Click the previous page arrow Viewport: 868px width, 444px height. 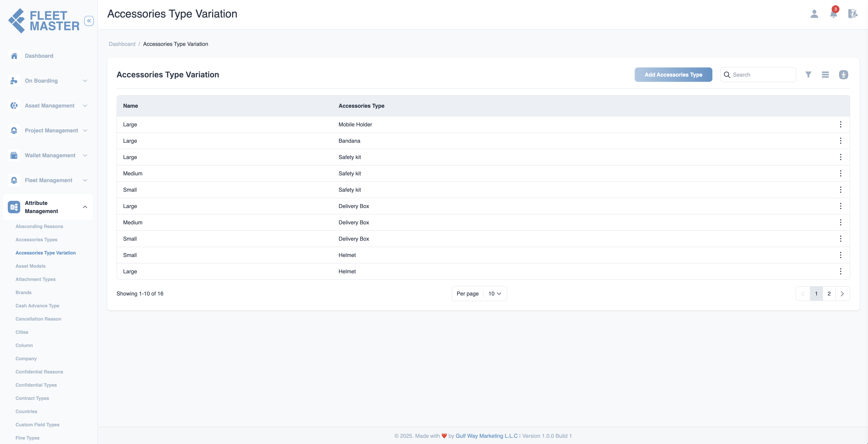tap(803, 294)
